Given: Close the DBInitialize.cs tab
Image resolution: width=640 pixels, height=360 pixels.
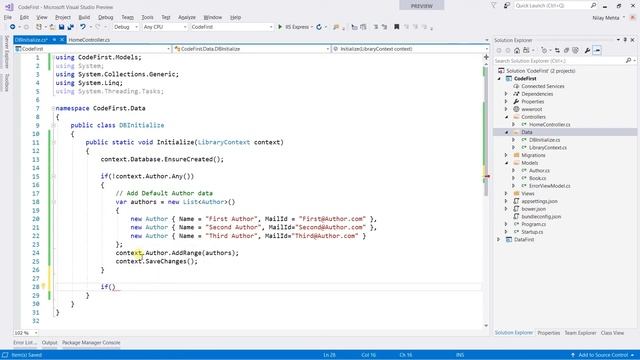Looking at the screenshot, I should coord(62,40).
